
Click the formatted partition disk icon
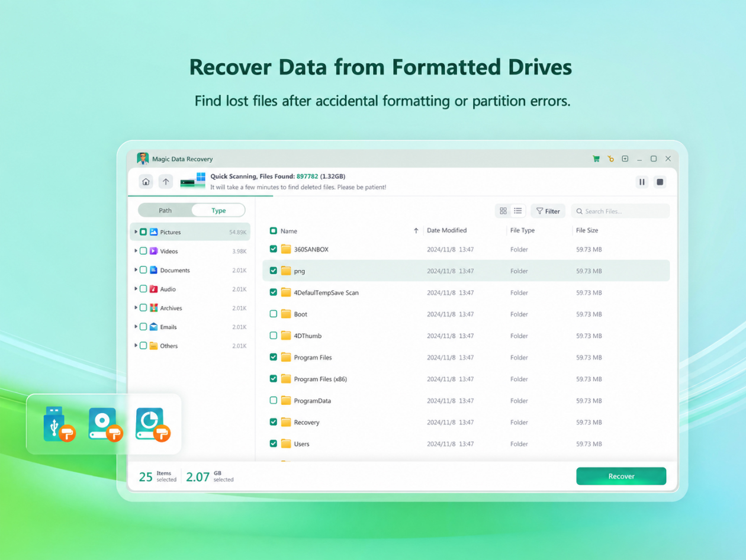(x=152, y=424)
